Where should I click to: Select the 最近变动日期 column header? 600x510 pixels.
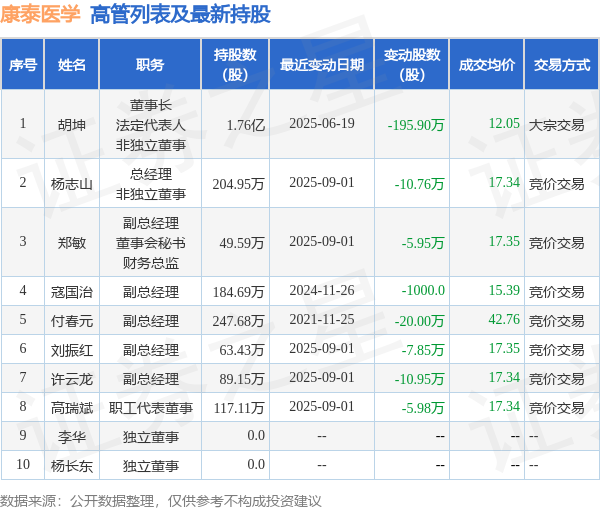[322, 65]
